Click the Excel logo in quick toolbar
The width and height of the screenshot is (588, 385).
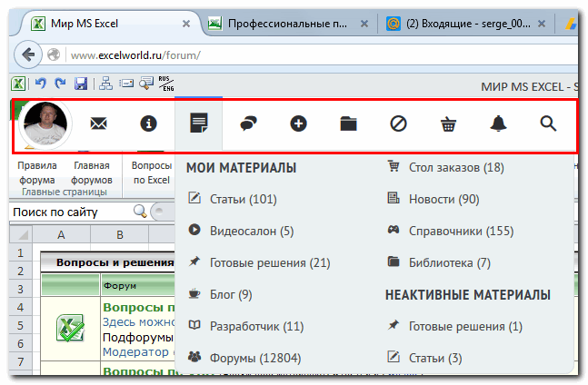point(18,84)
